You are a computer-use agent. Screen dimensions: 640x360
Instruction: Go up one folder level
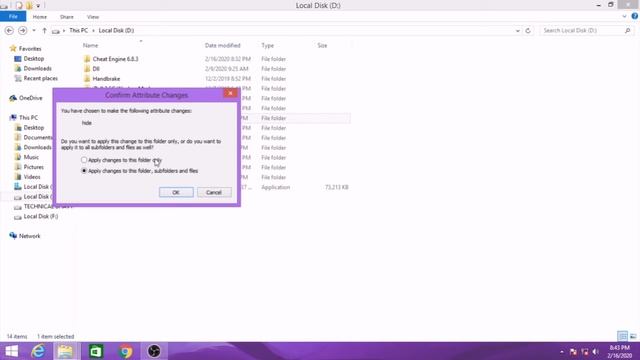point(44,31)
